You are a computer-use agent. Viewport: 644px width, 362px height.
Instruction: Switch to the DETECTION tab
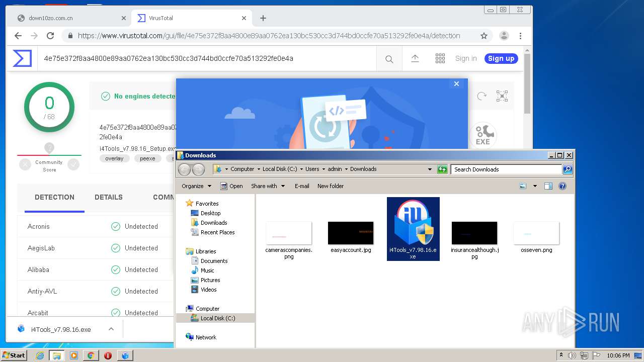[54, 198]
